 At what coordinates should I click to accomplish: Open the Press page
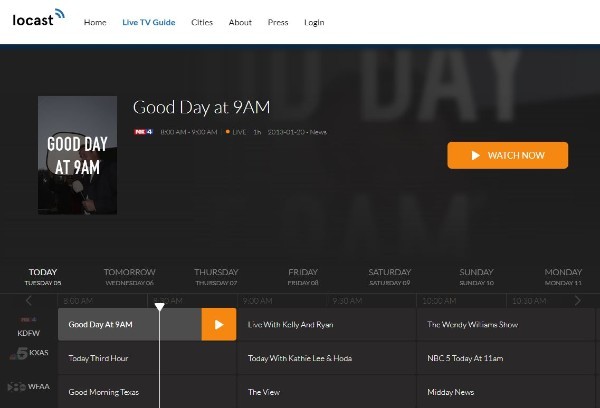point(278,22)
